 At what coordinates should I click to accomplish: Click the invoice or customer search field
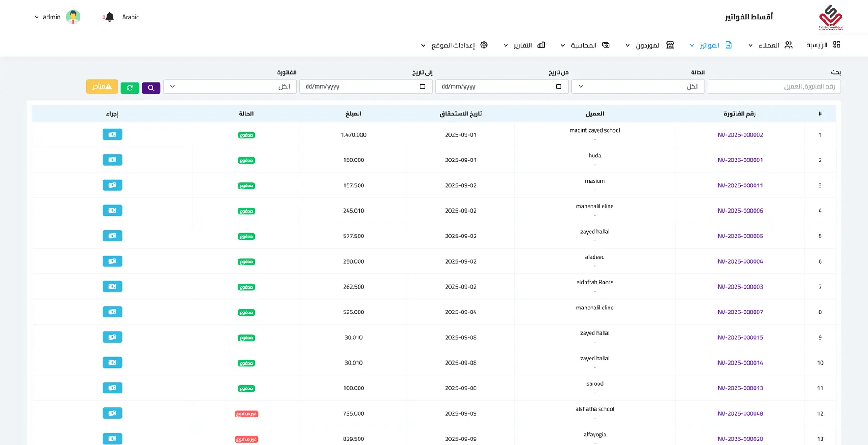pyautogui.click(x=774, y=86)
